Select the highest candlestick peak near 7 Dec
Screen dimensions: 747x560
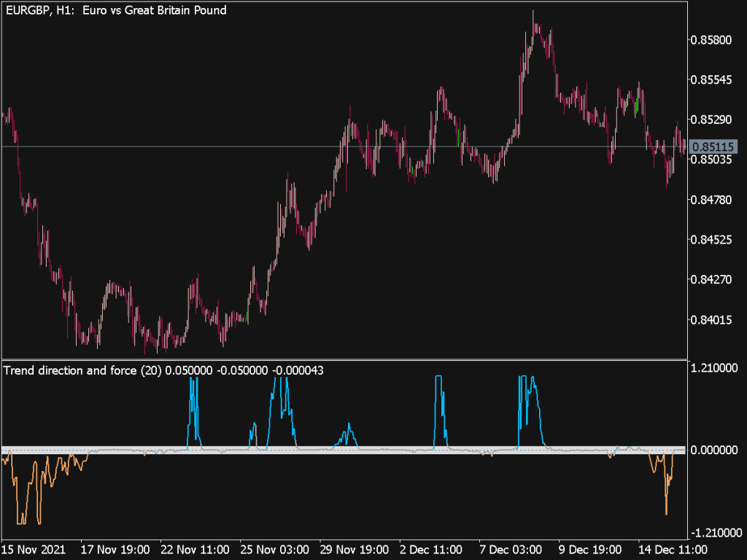(534, 15)
